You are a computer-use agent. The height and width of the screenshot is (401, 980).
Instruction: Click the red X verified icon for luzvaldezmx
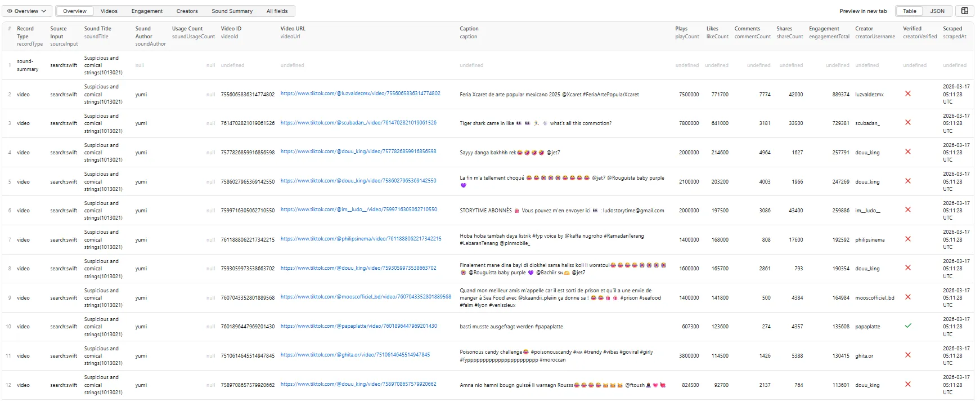coord(907,94)
